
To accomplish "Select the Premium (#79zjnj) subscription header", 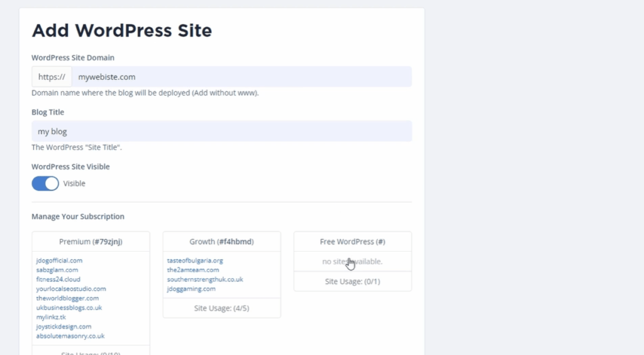I will coord(91,242).
